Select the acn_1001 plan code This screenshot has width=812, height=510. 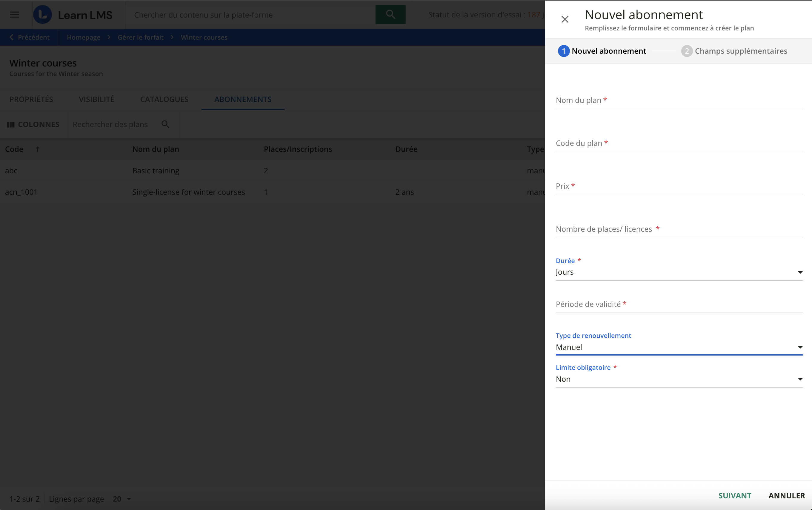click(x=21, y=192)
